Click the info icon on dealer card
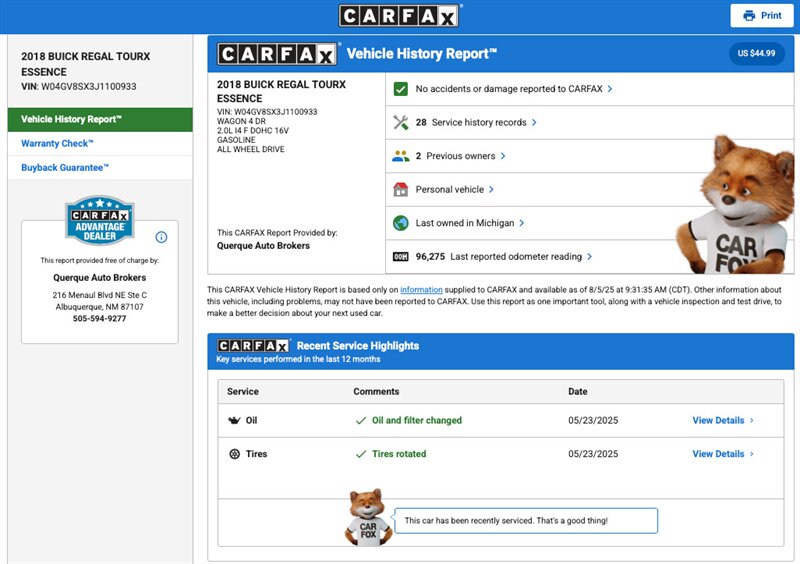This screenshot has width=800, height=564. click(161, 237)
